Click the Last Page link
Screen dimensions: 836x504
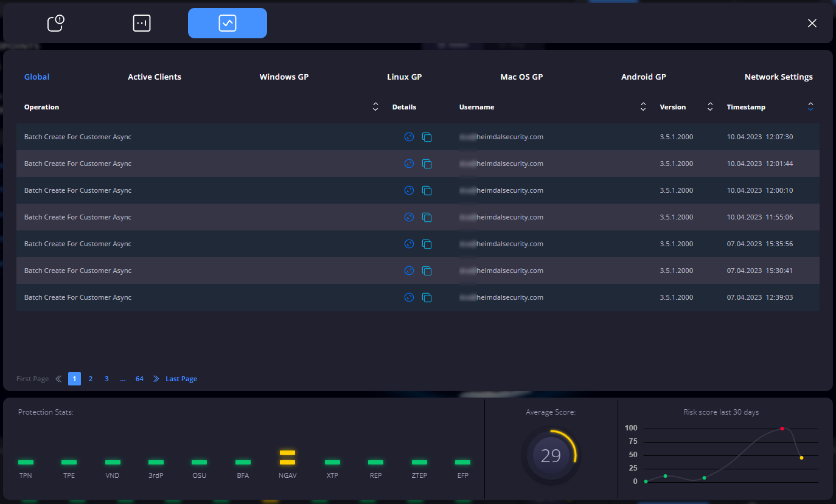coord(181,379)
